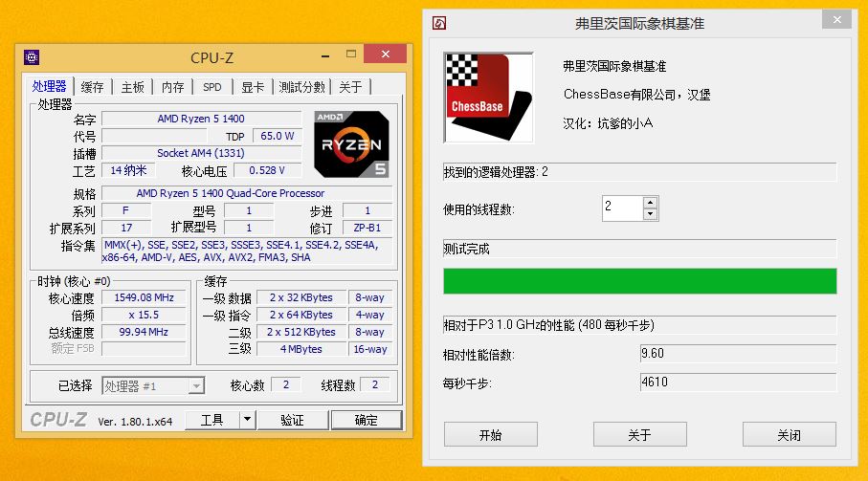This screenshot has width=868, height=481.
Task: Click the CPU-Z title bar app icon
Action: click(32, 57)
